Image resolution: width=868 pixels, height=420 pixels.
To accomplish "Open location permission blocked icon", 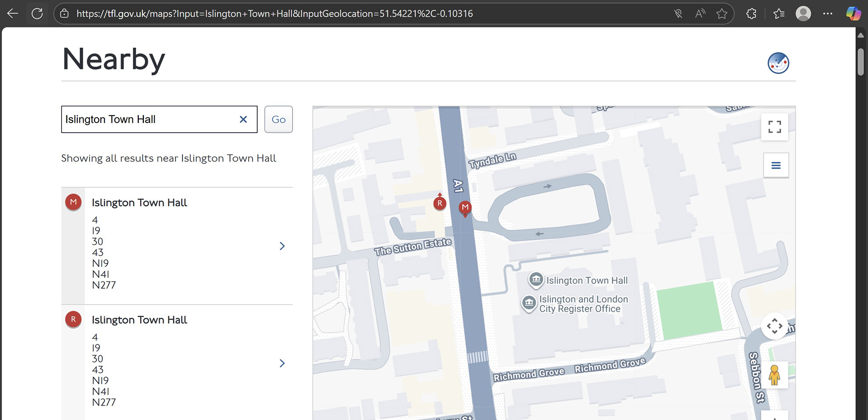I will coord(678,14).
